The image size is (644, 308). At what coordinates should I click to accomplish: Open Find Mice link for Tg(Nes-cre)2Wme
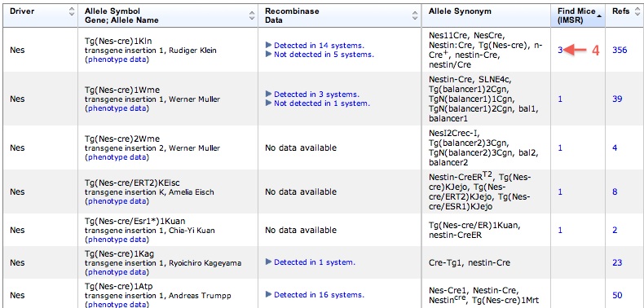[x=560, y=147]
